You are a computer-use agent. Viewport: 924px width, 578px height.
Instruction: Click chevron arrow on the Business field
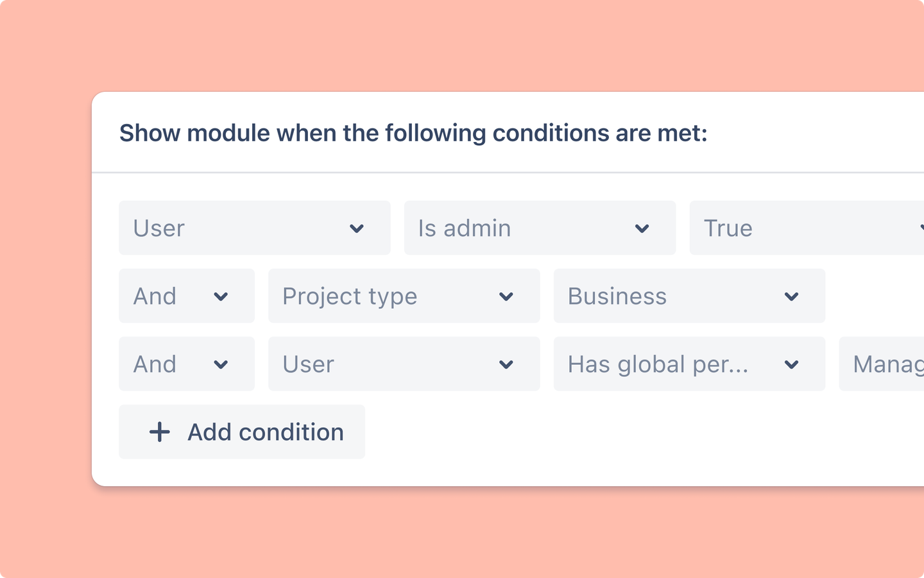[x=791, y=297]
